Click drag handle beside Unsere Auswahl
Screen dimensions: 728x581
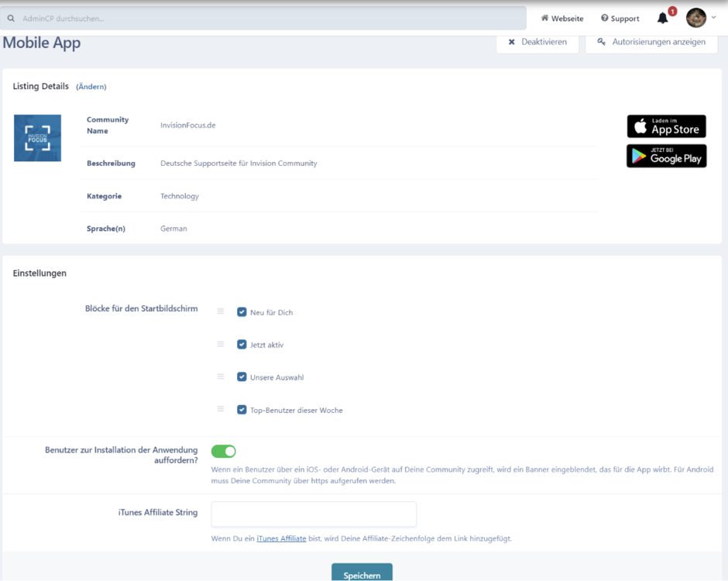pos(220,376)
